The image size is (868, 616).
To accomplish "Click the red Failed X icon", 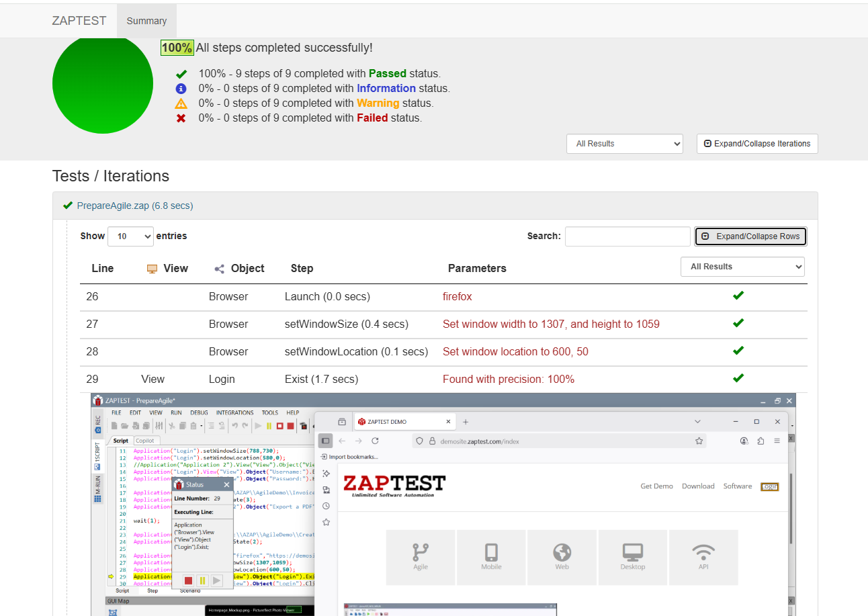I will [181, 118].
